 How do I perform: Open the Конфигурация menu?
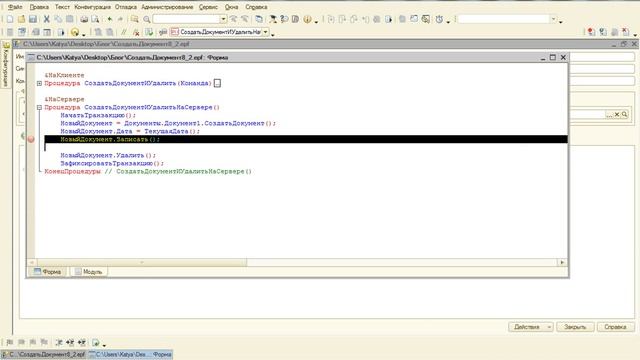click(92, 7)
